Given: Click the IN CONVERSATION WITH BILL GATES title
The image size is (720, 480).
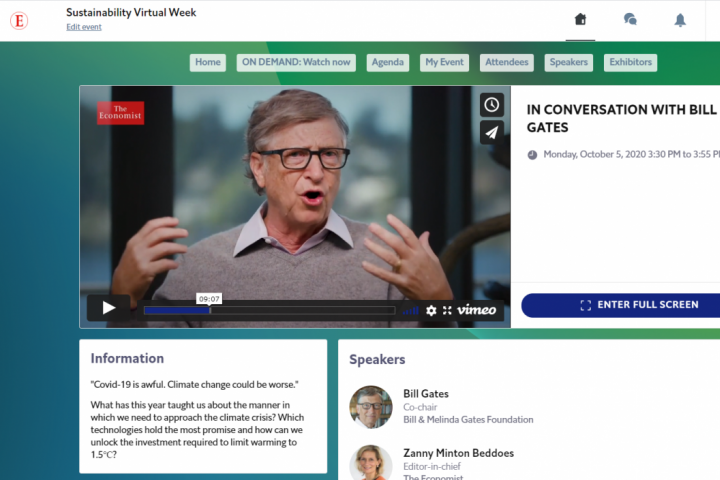Looking at the screenshot, I should (621, 118).
